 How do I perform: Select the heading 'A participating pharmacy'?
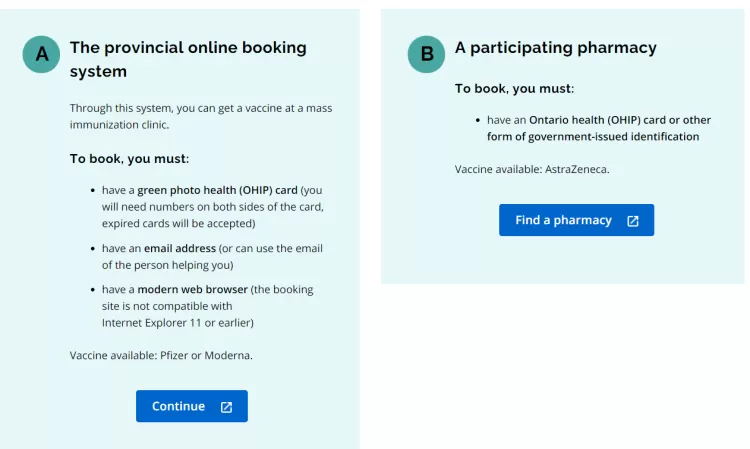click(x=555, y=48)
